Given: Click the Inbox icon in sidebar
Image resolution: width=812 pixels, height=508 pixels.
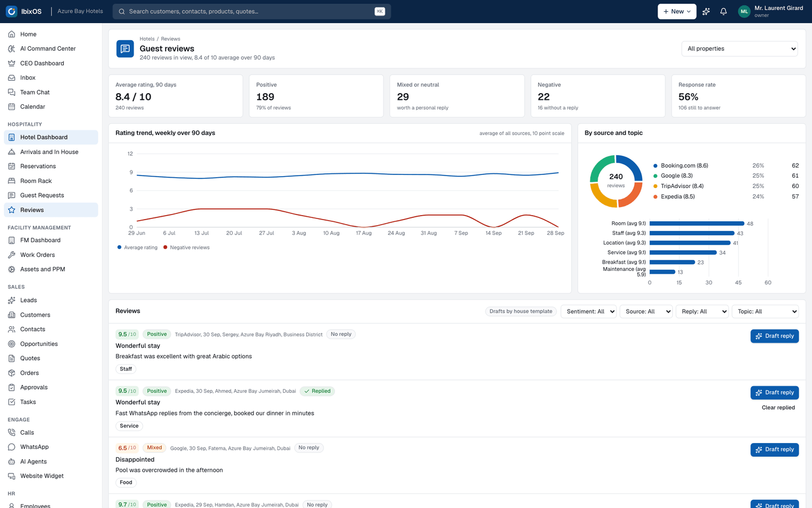Looking at the screenshot, I should point(12,78).
